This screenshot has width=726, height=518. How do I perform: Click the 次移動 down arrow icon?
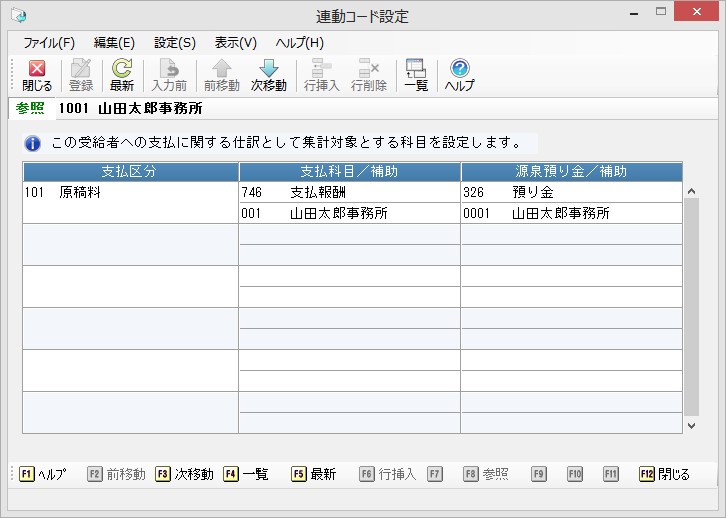(x=268, y=69)
